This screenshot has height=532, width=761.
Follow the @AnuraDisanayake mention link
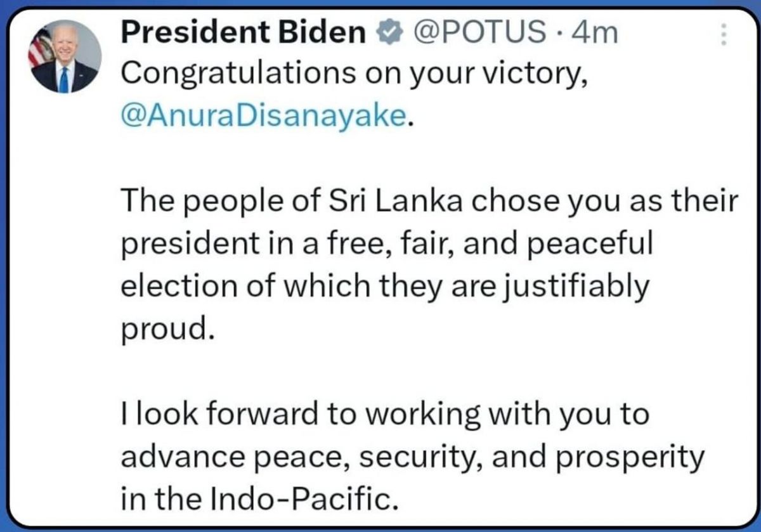pos(263,116)
